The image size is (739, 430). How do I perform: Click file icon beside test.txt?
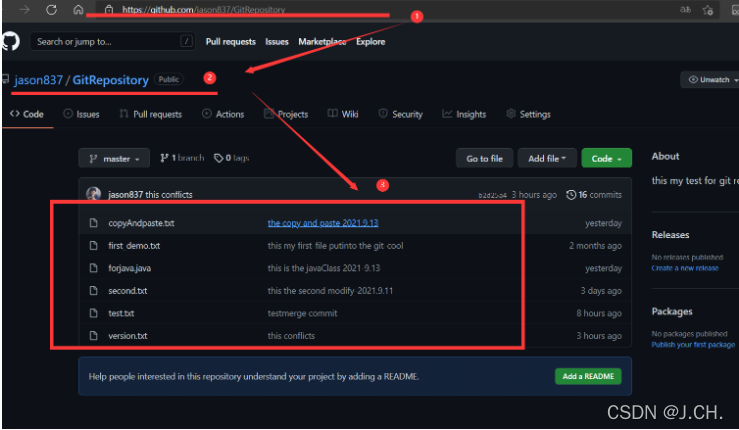click(x=93, y=313)
